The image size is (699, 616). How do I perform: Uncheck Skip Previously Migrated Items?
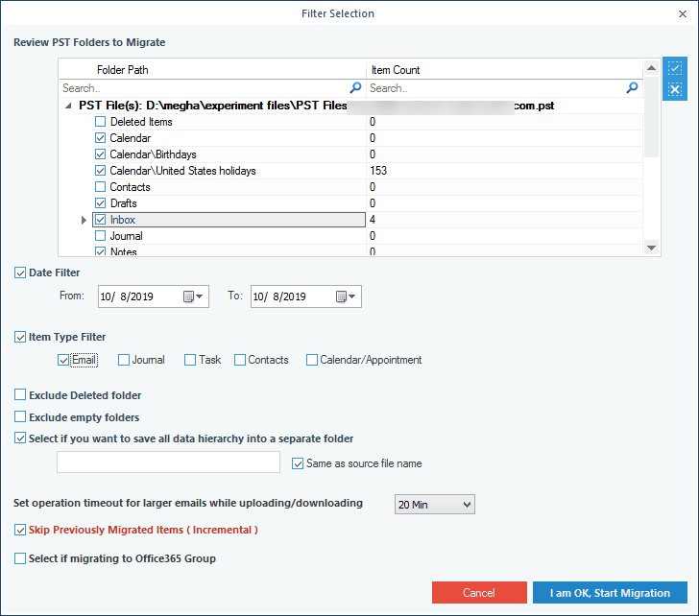[20, 530]
